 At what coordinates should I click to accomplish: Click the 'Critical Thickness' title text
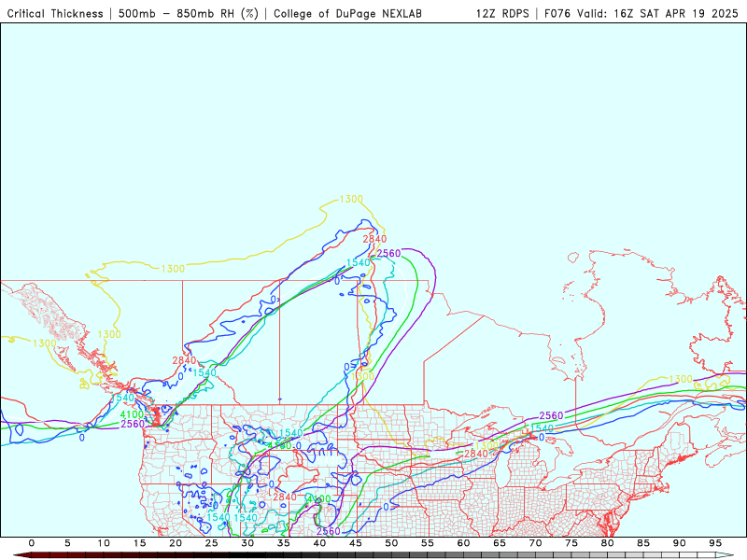coord(55,14)
